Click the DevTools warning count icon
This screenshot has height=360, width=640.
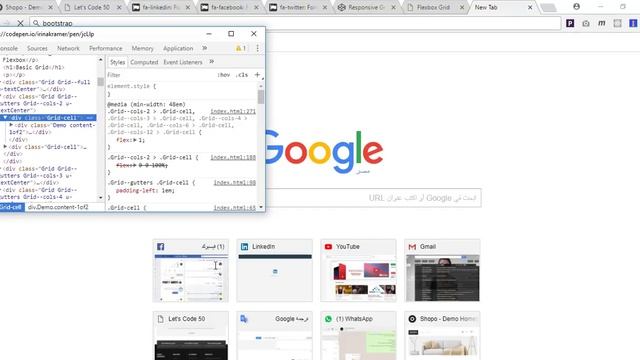pos(241,48)
